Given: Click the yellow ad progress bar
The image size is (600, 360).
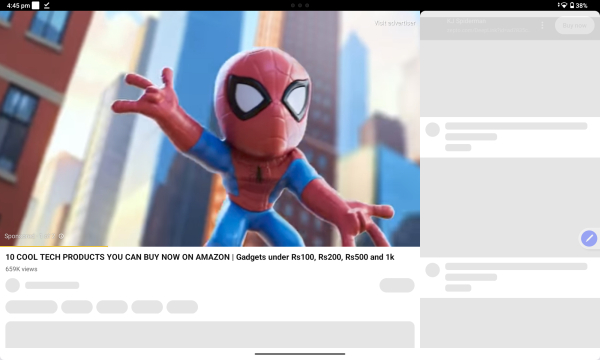Looking at the screenshot, I should point(54,246).
